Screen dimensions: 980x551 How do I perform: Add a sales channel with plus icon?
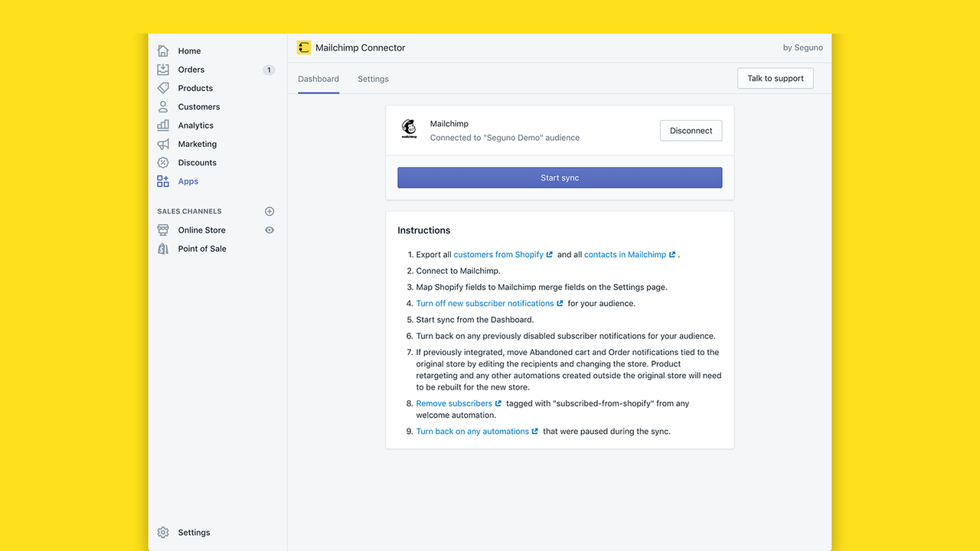coord(269,211)
